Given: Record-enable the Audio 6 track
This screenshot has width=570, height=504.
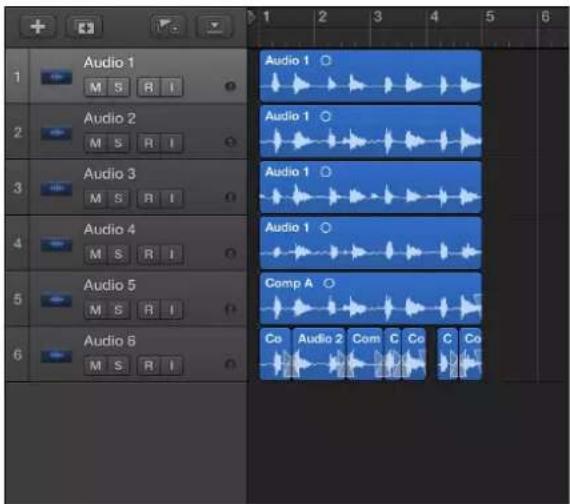Looking at the screenshot, I should (x=149, y=365).
